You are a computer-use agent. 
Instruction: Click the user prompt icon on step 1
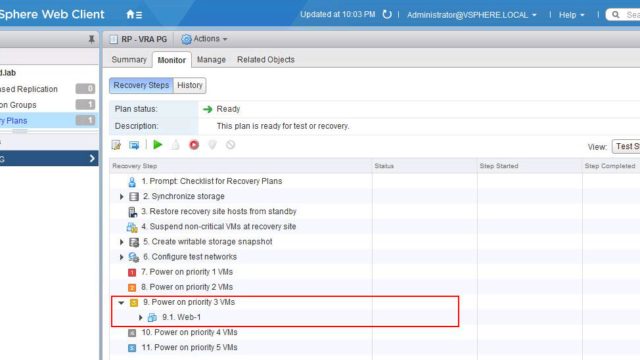pyautogui.click(x=132, y=182)
